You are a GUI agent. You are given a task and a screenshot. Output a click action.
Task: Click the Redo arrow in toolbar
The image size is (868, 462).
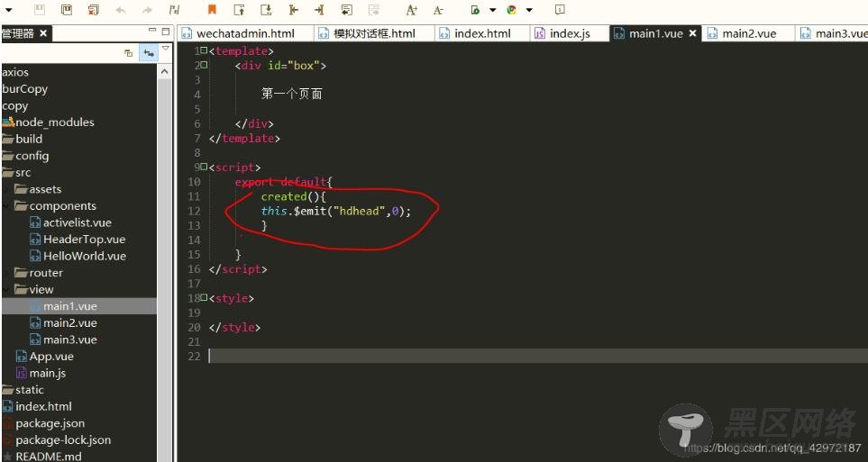click(147, 10)
